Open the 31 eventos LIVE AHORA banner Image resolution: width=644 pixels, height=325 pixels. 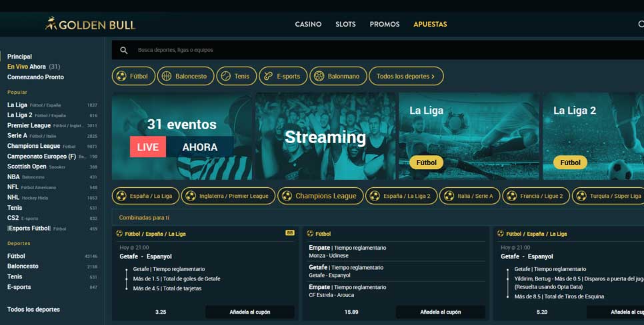pyautogui.click(x=182, y=137)
